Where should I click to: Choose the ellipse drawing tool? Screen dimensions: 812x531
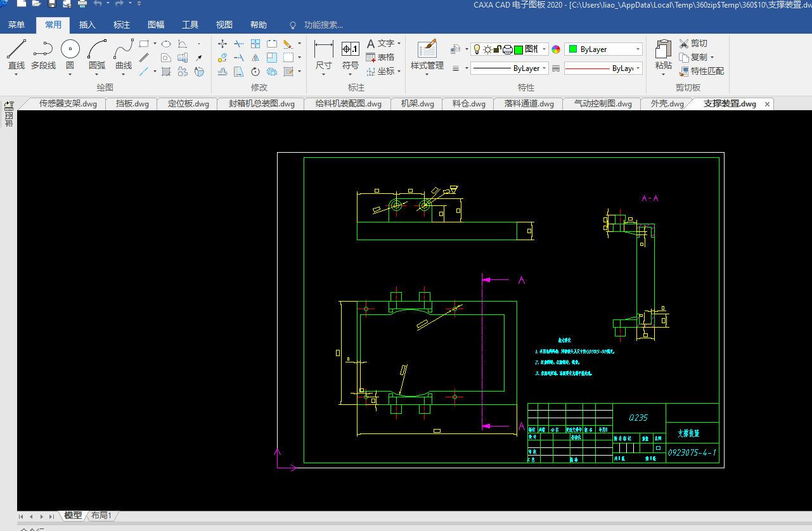(x=166, y=44)
